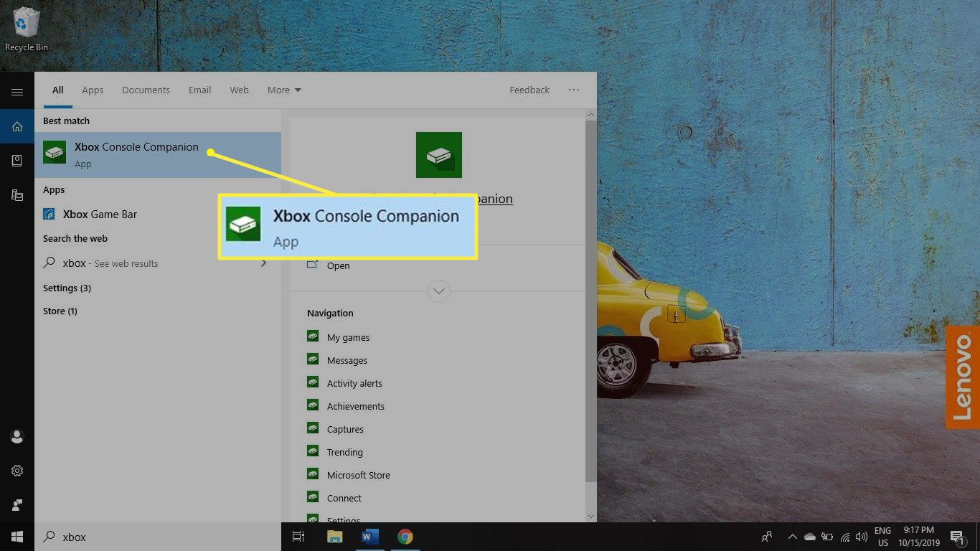The image size is (980, 551).
Task: Open Microsoft Word from the taskbar
Action: coord(369,537)
